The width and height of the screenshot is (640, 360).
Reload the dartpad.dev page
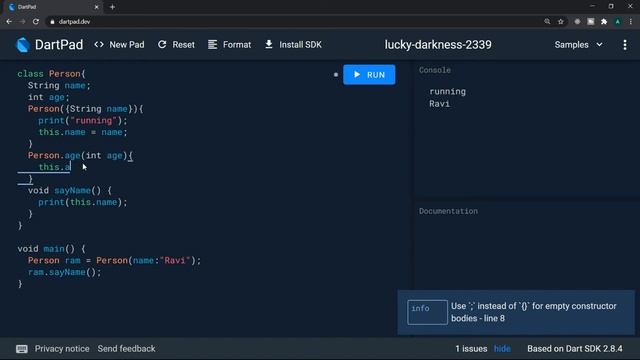point(36,22)
